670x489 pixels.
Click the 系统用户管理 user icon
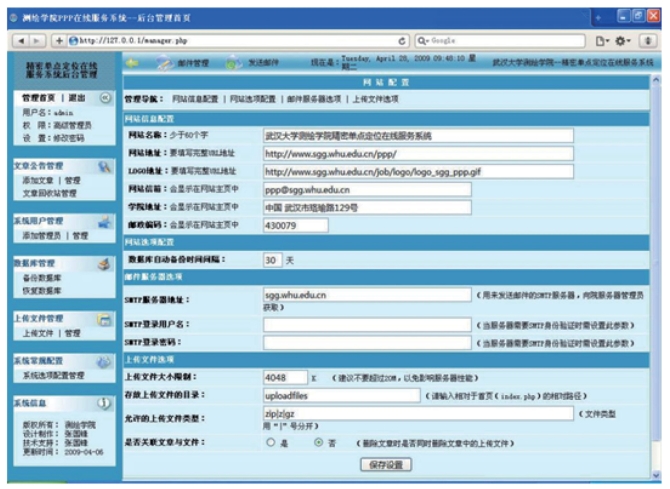pyautogui.click(x=105, y=221)
